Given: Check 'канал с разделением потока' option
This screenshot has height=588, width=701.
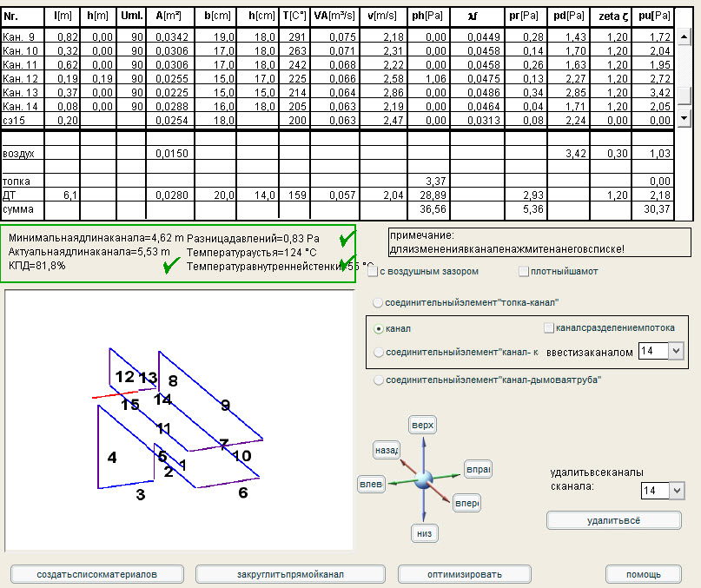Looking at the screenshot, I should (x=548, y=328).
